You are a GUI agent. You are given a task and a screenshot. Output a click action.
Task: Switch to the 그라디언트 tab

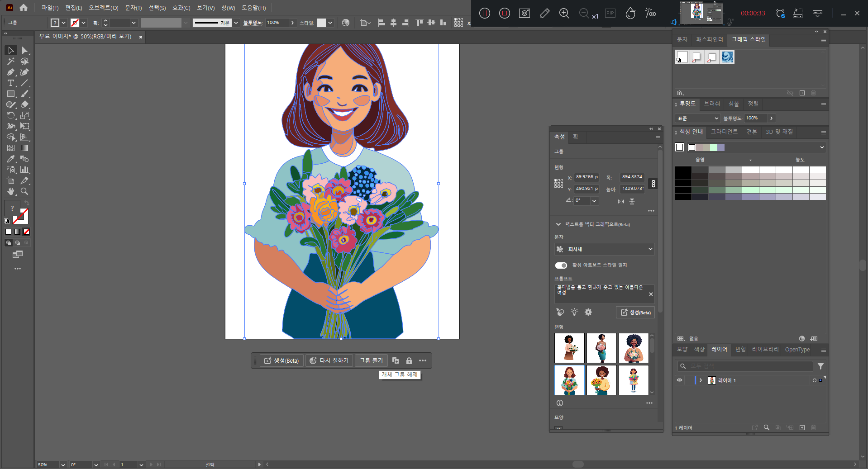724,132
